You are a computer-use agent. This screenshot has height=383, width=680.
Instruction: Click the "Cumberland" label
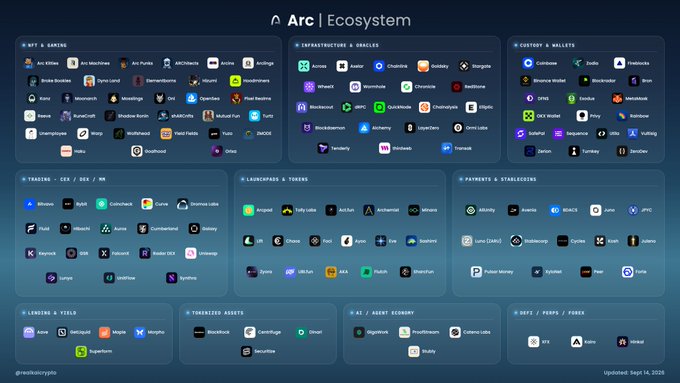coord(164,229)
